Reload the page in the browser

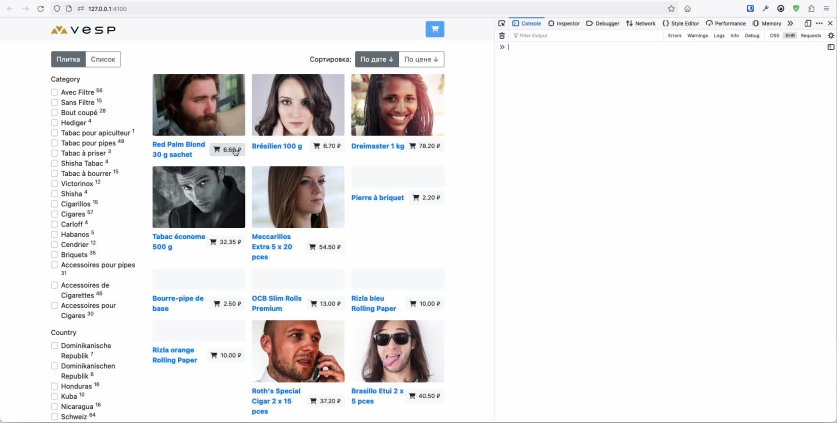click(41, 9)
